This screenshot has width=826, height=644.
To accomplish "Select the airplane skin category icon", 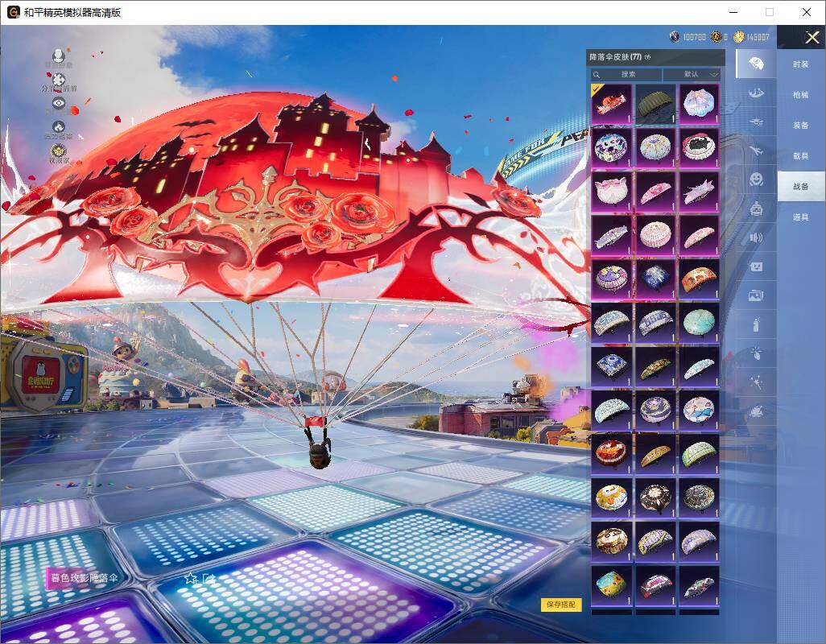I will (x=756, y=151).
